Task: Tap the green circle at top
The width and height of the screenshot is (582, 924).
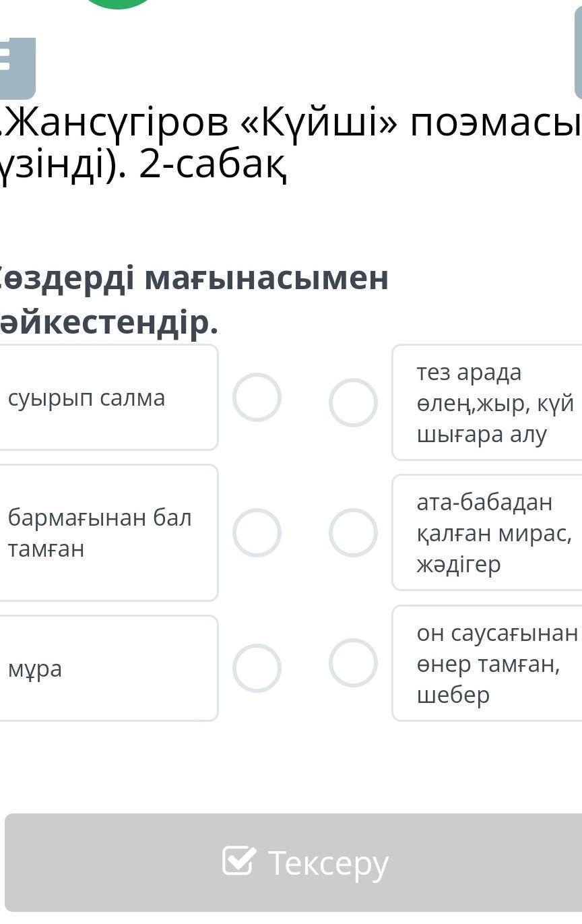Action: [119, 3]
